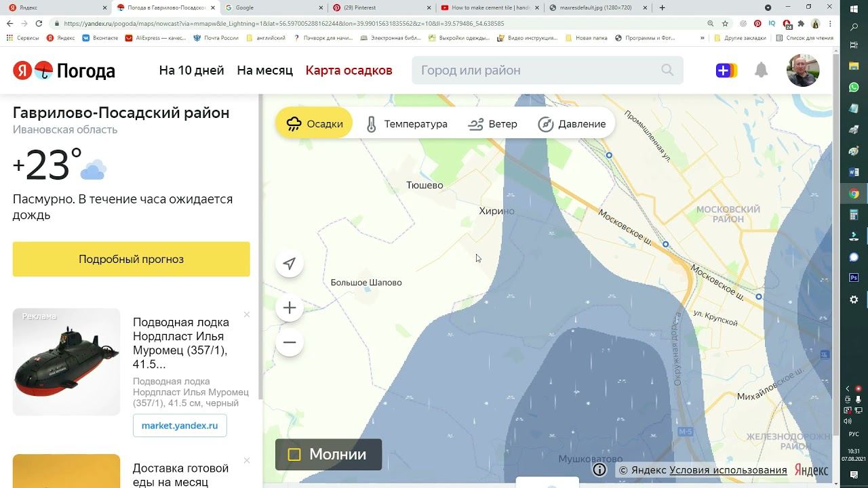
Task: Open the Подводная лодка Нордпласт ad title
Action: (181, 344)
